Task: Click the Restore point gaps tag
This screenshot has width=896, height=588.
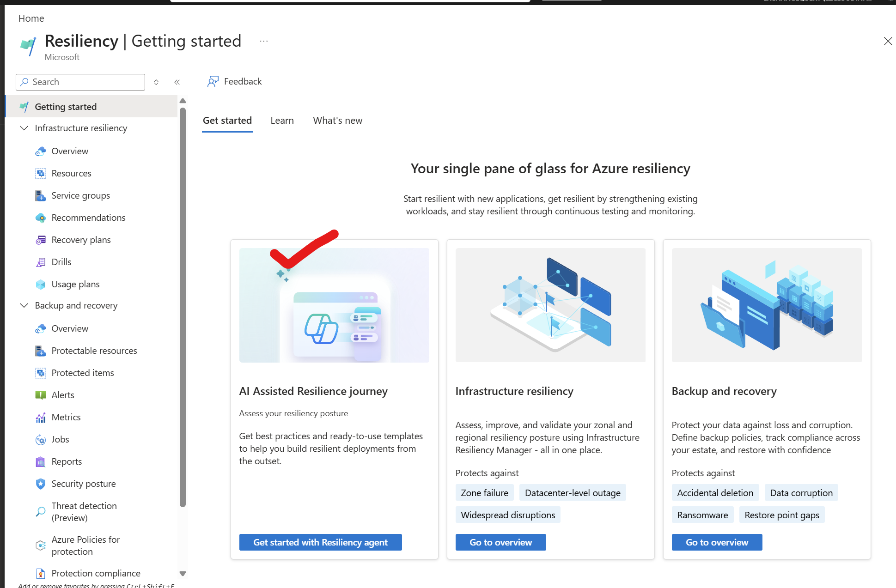Action: tap(782, 515)
